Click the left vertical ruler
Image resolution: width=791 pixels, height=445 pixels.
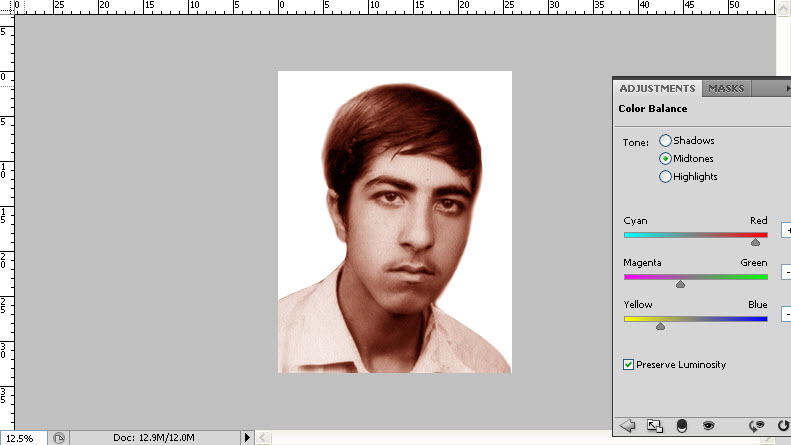click(x=7, y=222)
